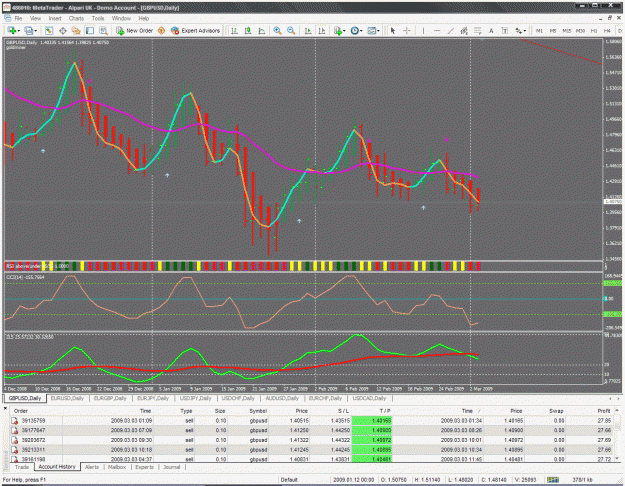Open the Trade terminal tab

click(x=22, y=467)
